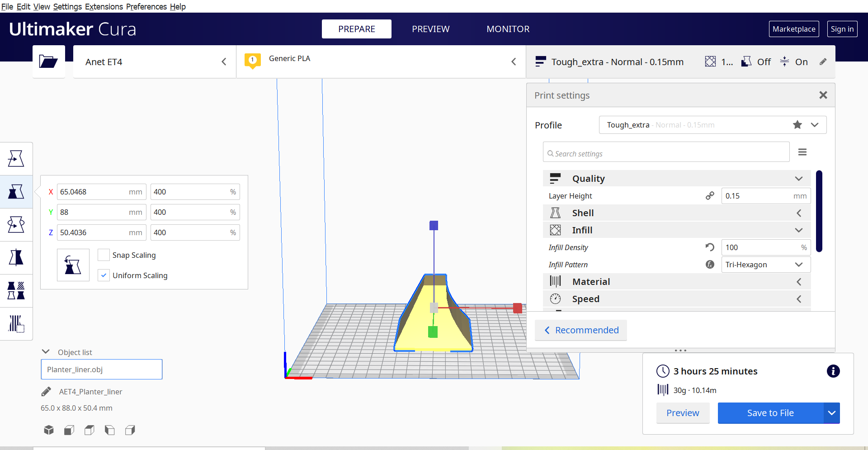The image size is (868, 450).
Task: Open the Profile dropdown arrow
Action: [x=815, y=125]
